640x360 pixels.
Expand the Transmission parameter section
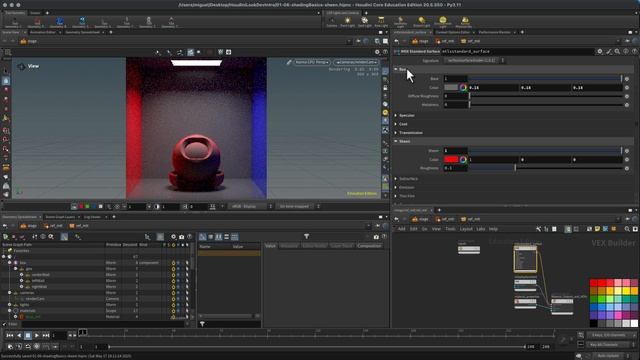click(x=396, y=133)
